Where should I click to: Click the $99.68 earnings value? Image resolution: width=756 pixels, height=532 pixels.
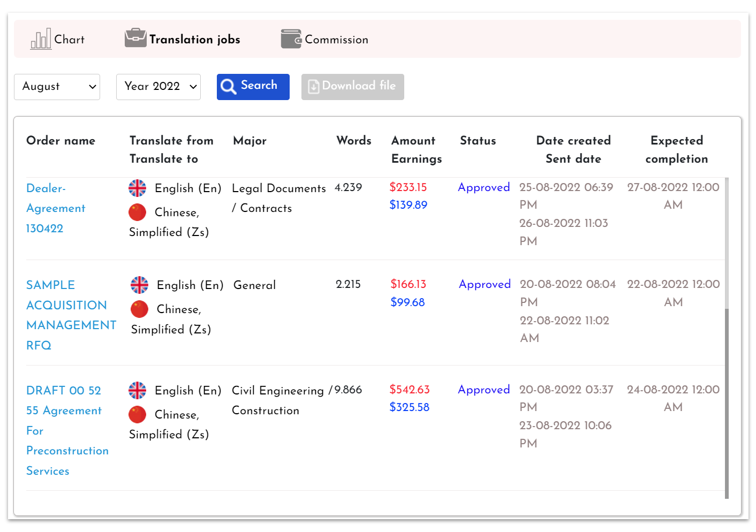pyautogui.click(x=407, y=302)
